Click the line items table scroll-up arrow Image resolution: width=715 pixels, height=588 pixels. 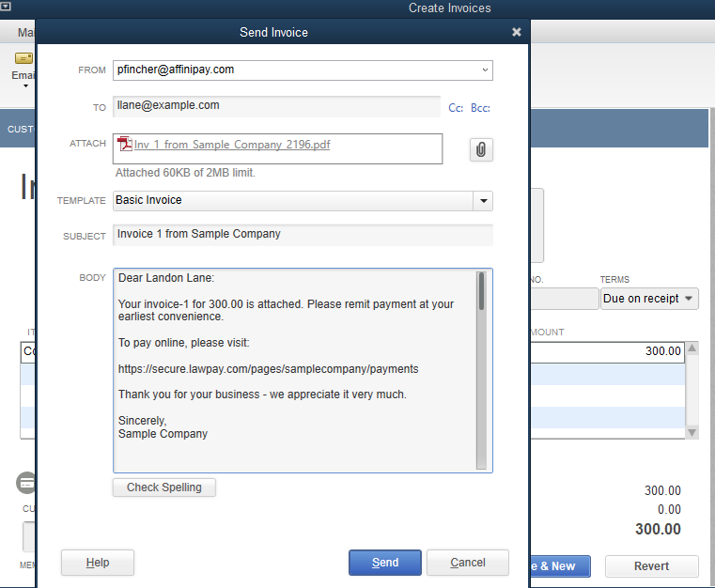coord(692,349)
